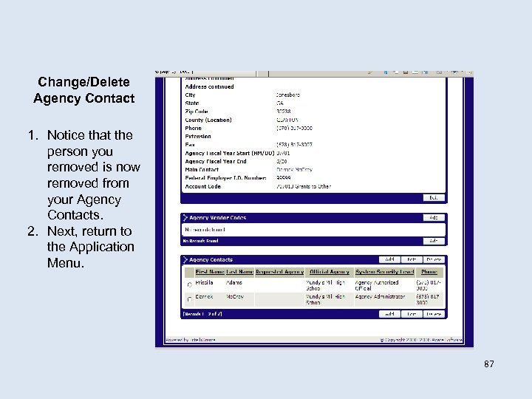Screen dimensions: 532x399
Task: Click the 'Agency Authorized Official' security level cell
Action: 377,285
